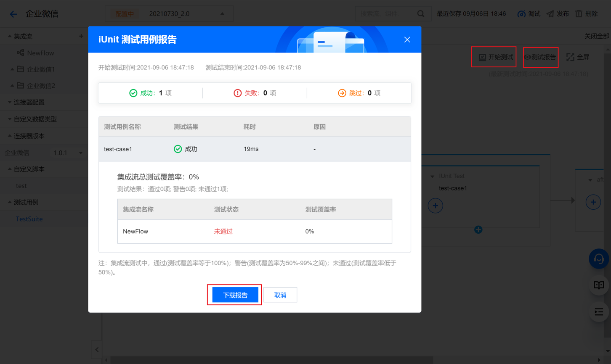Click the 删除 trash icon

pos(579,14)
